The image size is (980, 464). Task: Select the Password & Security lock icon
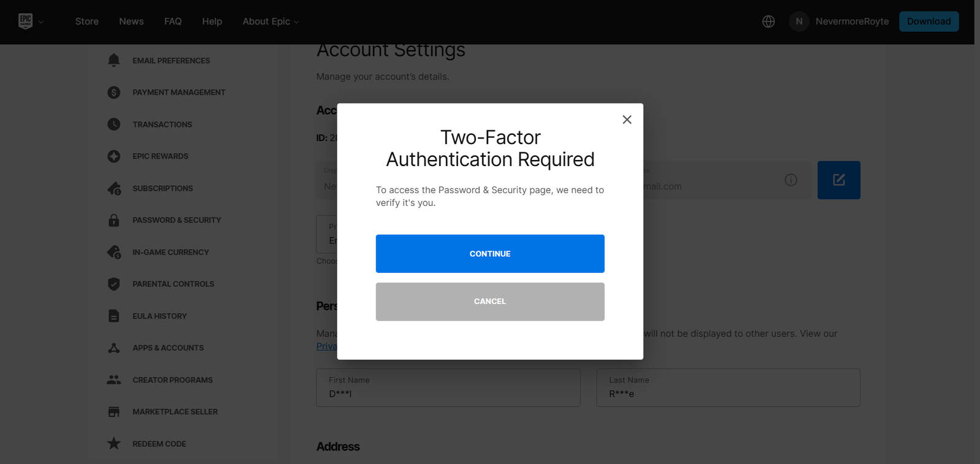point(113,219)
